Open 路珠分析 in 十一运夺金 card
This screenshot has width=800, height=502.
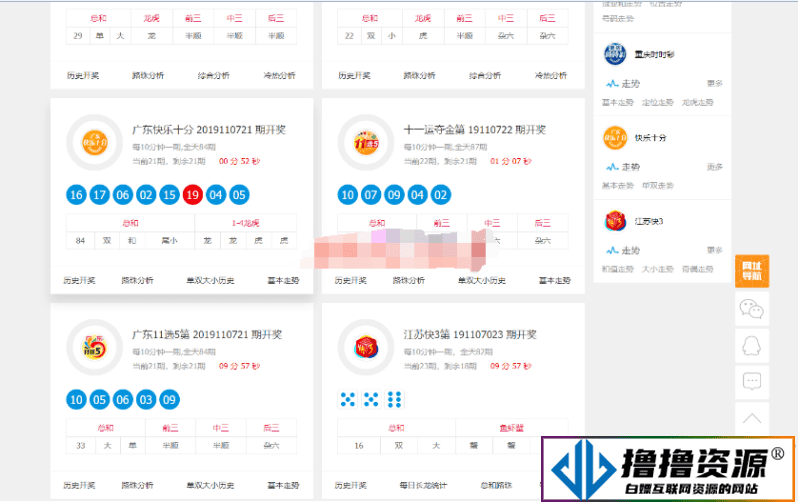409,281
